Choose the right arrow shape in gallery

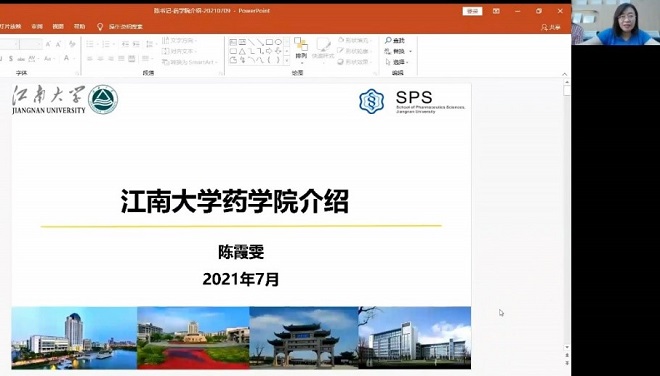click(269, 51)
